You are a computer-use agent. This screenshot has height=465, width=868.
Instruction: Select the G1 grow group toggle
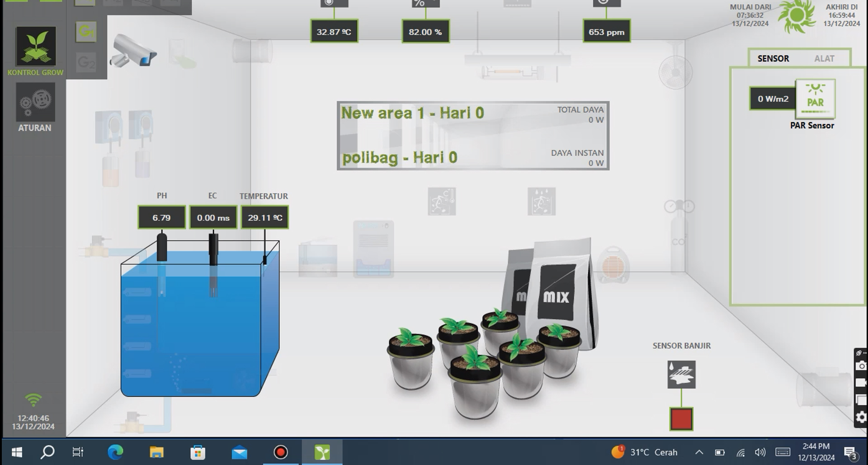click(x=86, y=32)
